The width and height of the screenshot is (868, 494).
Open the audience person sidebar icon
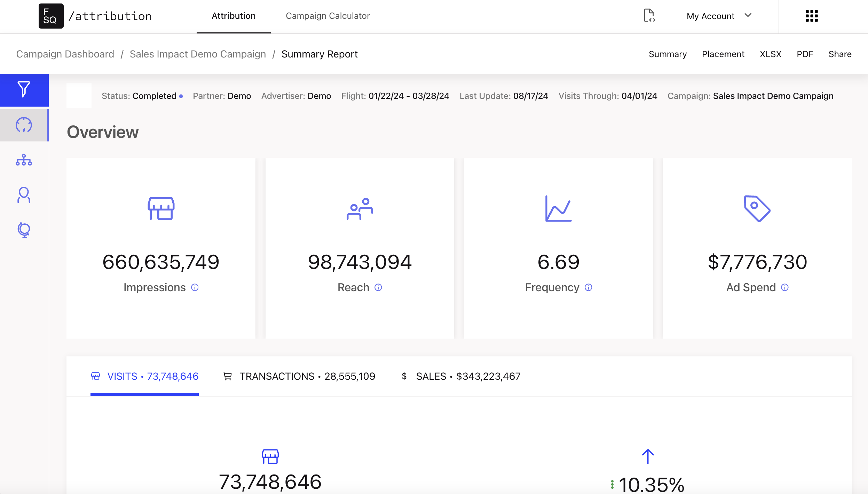(24, 195)
